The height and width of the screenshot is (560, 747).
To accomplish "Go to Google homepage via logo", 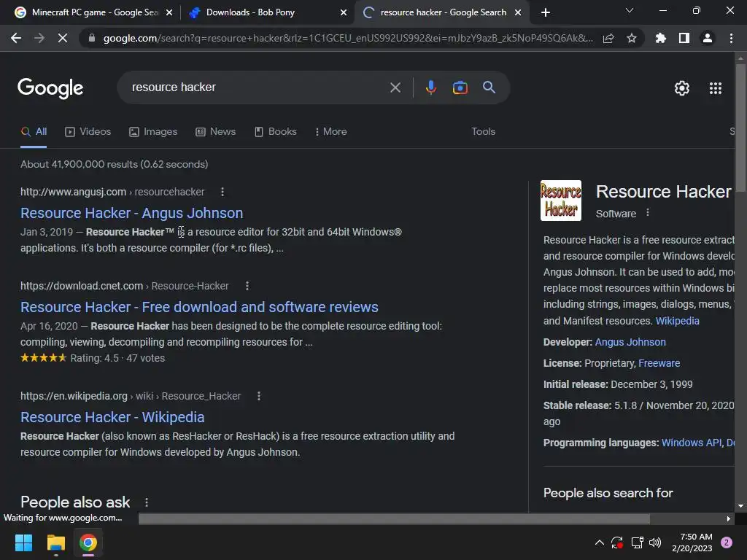I will point(50,88).
